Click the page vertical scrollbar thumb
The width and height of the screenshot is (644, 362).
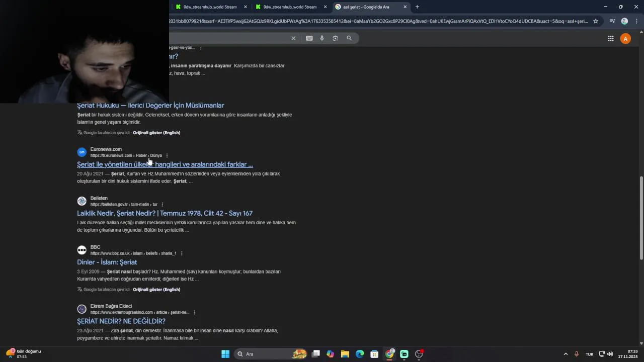(x=641, y=218)
